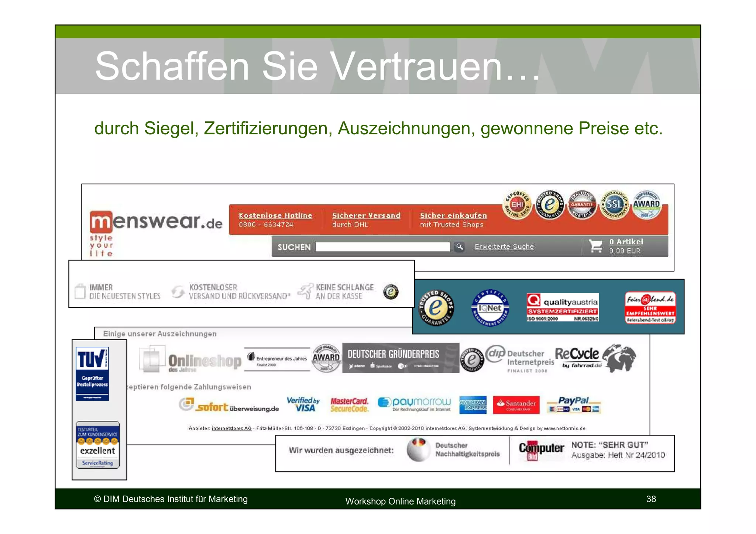Click the magnifier search button

(459, 247)
